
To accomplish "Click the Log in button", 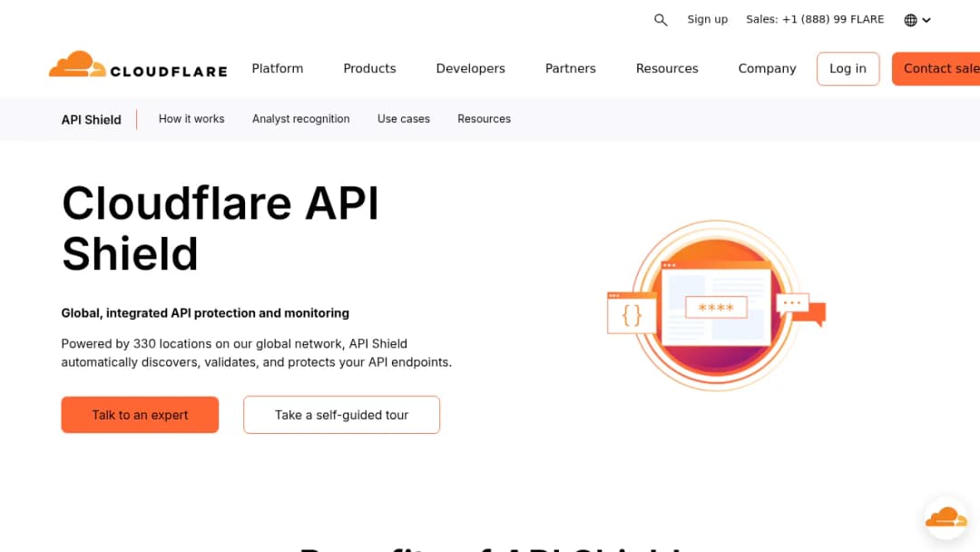I will point(848,69).
